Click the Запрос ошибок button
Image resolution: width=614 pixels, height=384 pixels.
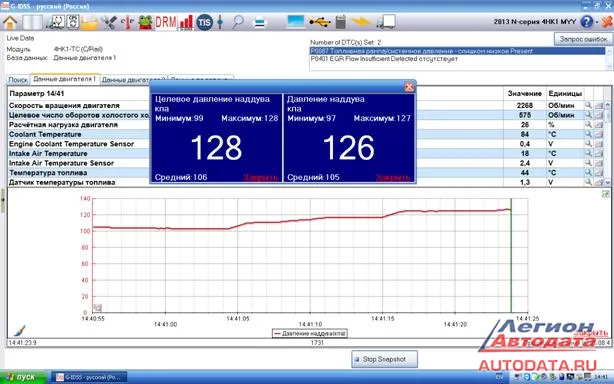[x=583, y=39]
